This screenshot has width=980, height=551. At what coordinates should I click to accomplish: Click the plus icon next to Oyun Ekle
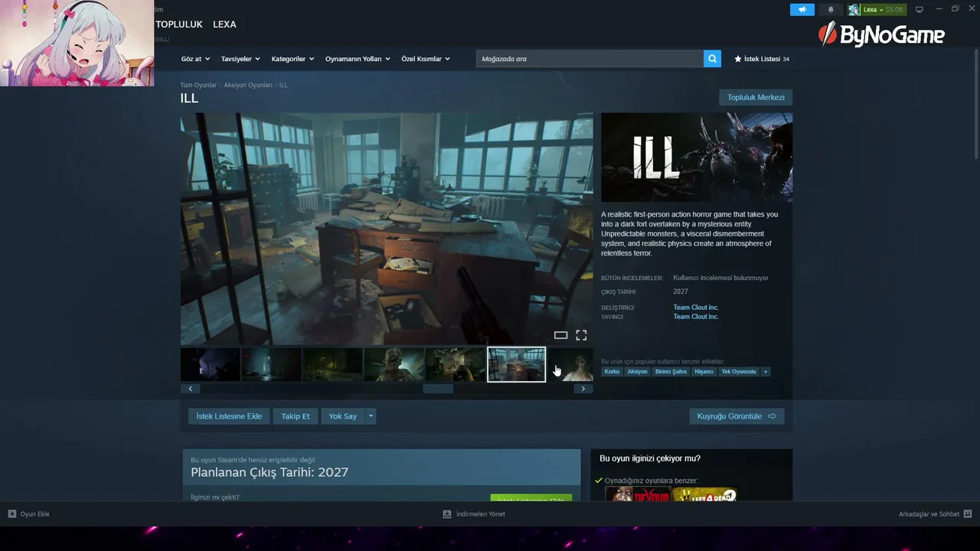tap(12, 514)
